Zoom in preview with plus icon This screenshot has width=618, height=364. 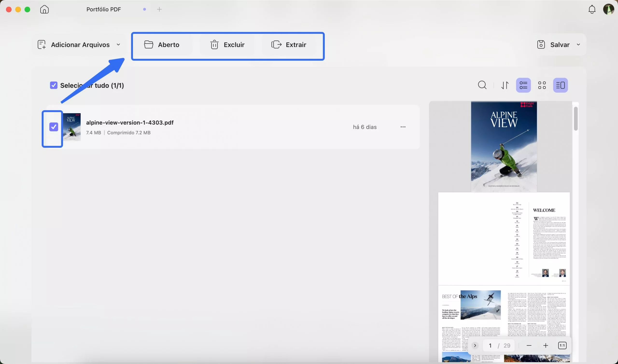545,346
